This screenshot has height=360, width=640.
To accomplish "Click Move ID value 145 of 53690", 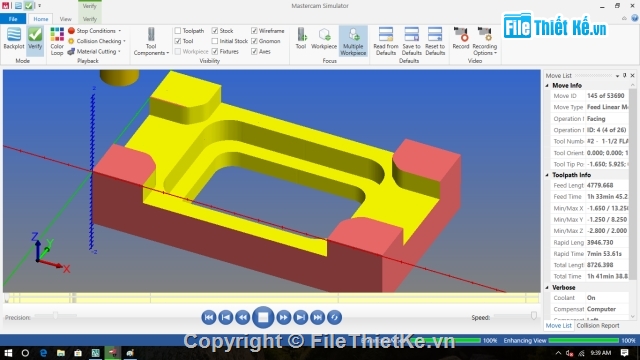I will tap(606, 96).
